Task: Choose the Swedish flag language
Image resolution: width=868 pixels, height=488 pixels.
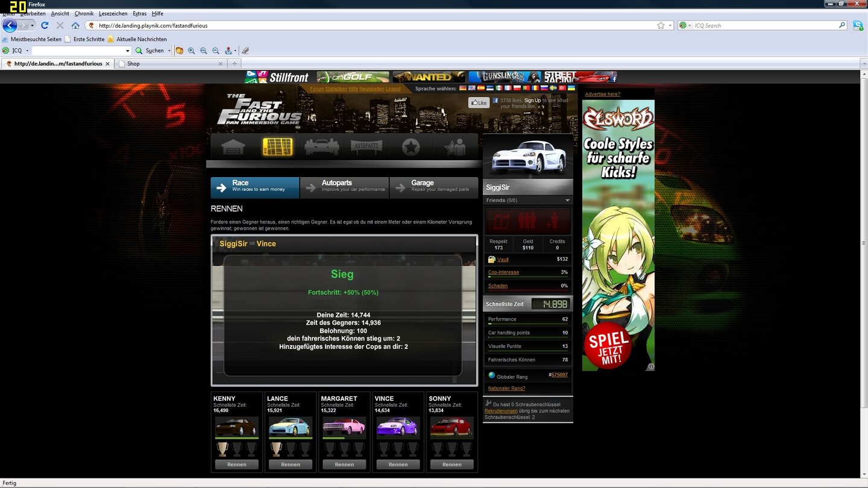Action: pyautogui.click(x=553, y=88)
